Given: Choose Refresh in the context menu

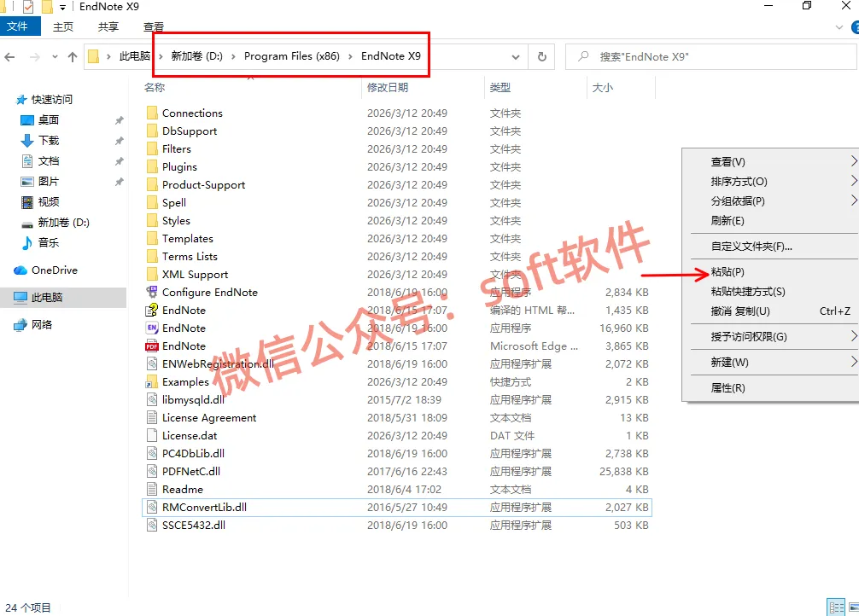Looking at the screenshot, I should pyautogui.click(x=727, y=221).
